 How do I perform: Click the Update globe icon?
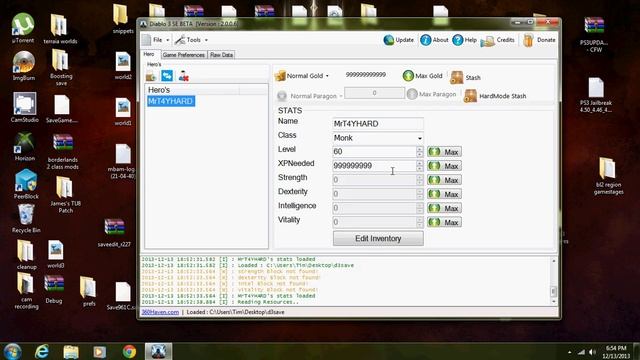389,40
